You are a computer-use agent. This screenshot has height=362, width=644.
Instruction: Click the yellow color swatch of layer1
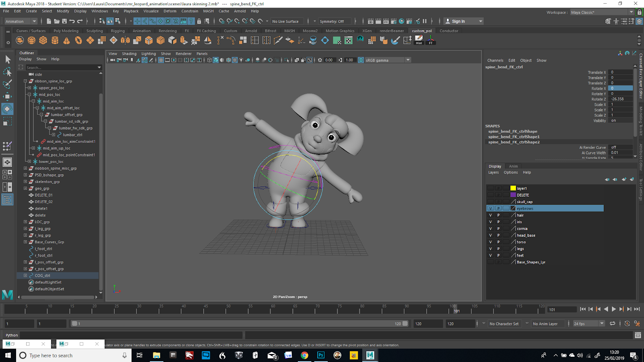click(x=513, y=188)
